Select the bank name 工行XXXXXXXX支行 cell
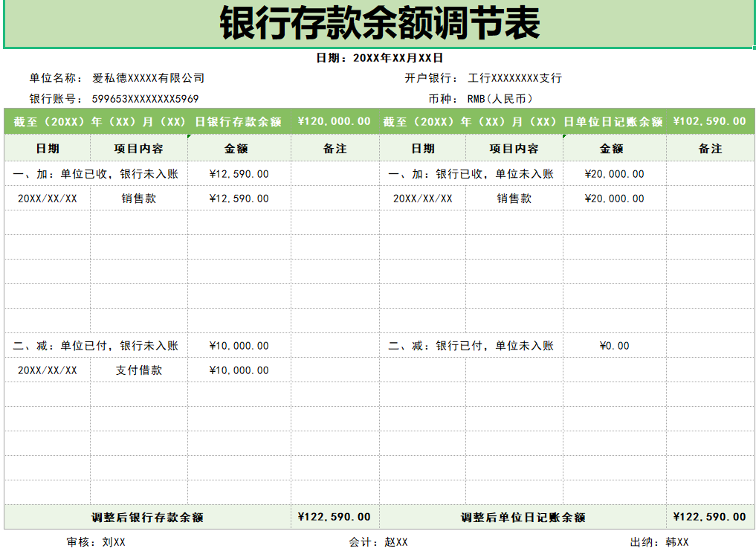The width and height of the screenshot is (756, 560). tap(514, 78)
